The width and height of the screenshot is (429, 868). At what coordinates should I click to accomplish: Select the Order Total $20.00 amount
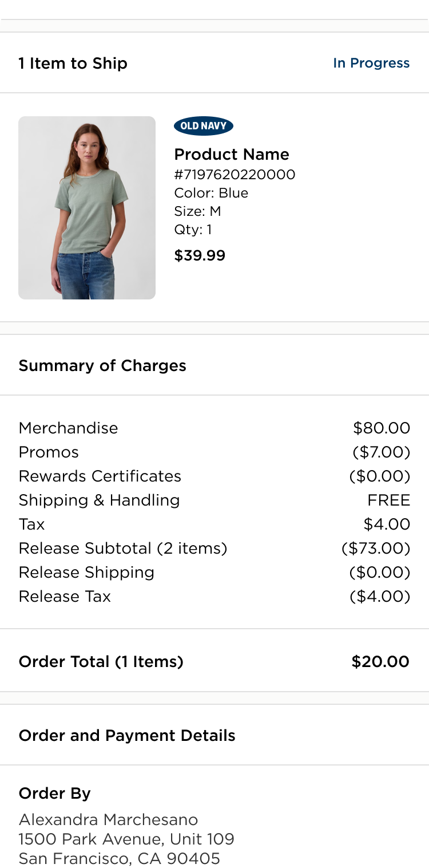(380, 662)
